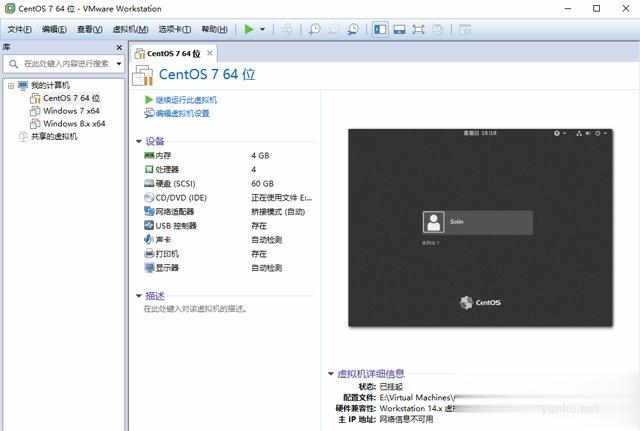The width and height of the screenshot is (640, 431).
Task: Close the library panel
Action: (119, 48)
